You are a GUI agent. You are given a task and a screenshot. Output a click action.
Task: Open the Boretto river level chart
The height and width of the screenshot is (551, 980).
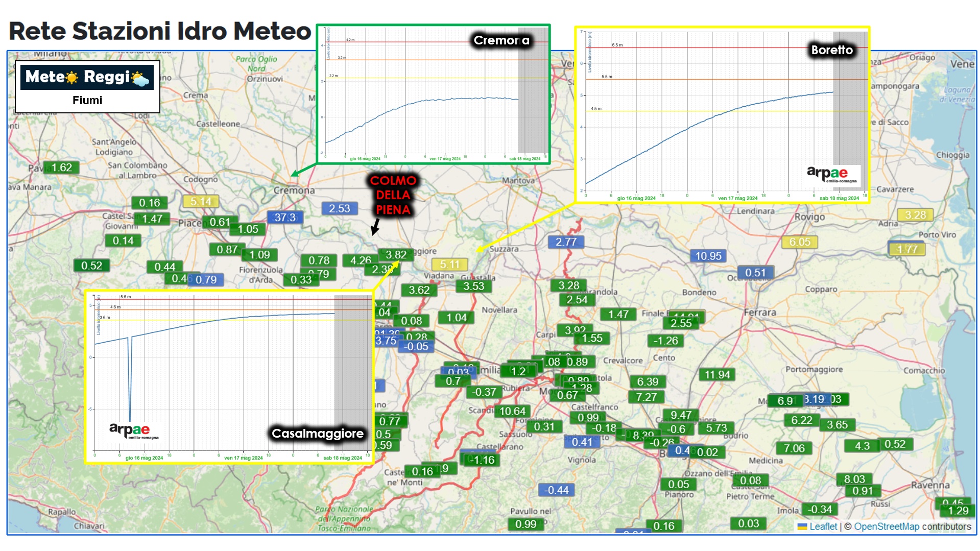(x=722, y=115)
